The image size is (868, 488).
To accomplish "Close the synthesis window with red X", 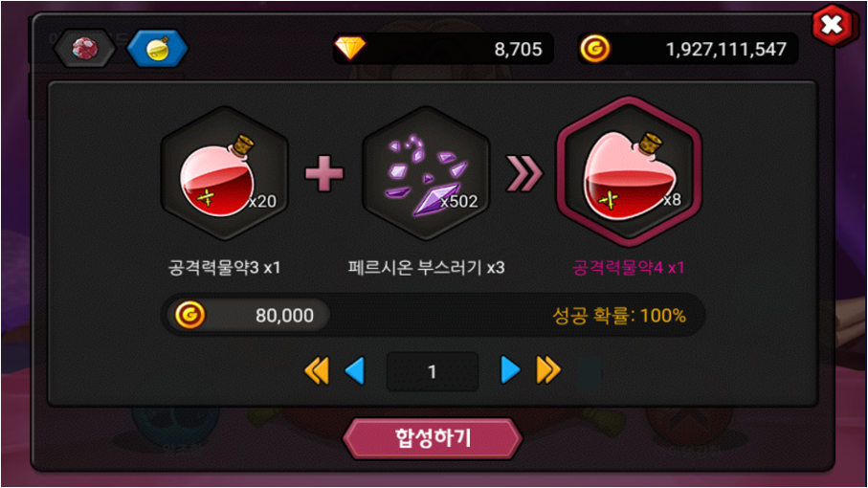I will coord(832,25).
